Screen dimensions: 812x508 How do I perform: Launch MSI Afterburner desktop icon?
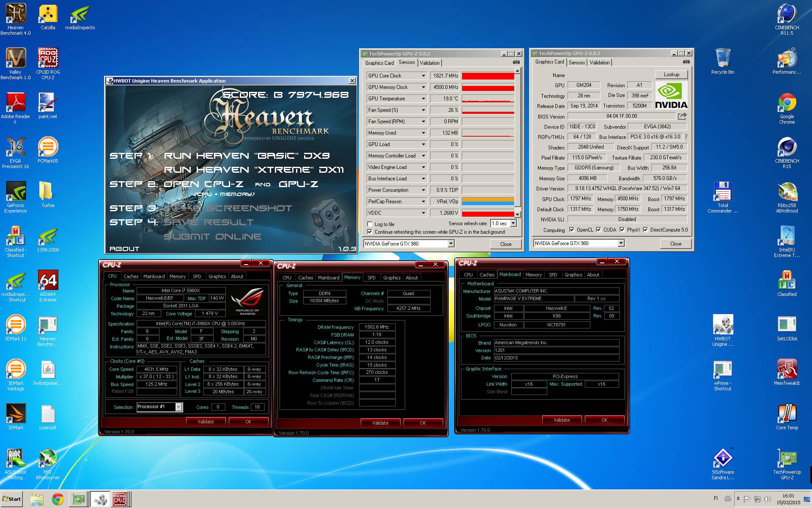click(x=48, y=464)
